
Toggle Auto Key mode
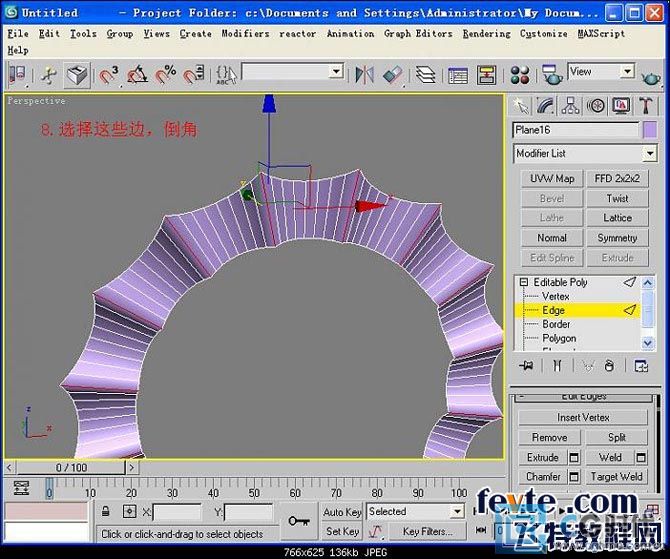click(x=342, y=512)
